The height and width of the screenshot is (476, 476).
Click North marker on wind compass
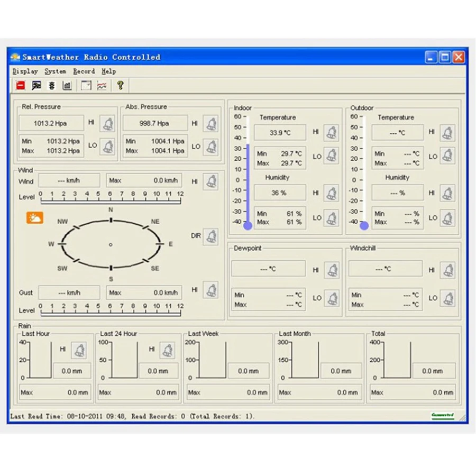tap(111, 219)
